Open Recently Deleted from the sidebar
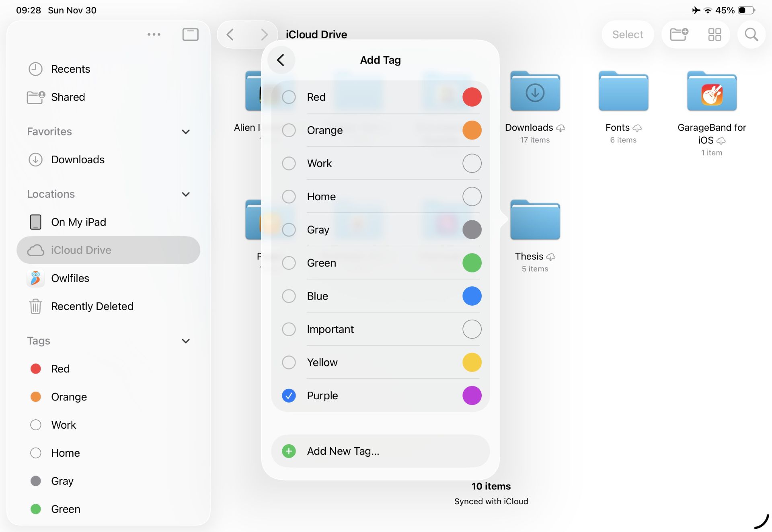Viewport: 772px width, 532px height. [92, 306]
